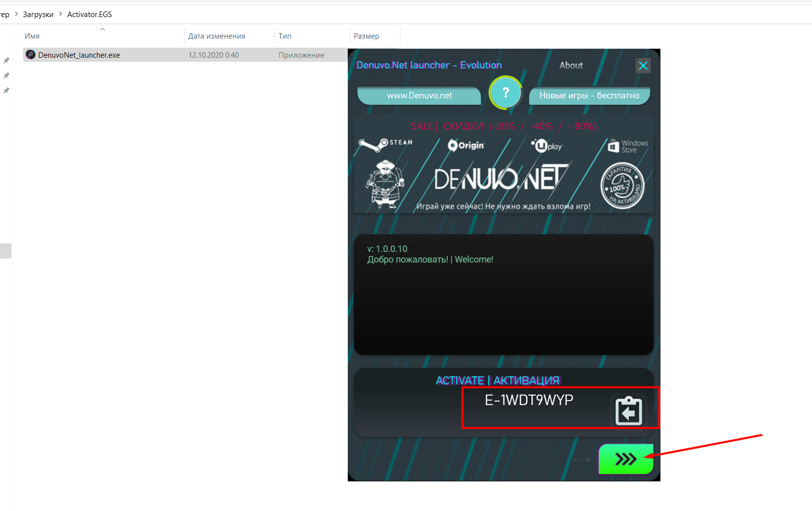Open the About menu in launcher
This screenshot has width=812, height=511.
[571, 65]
